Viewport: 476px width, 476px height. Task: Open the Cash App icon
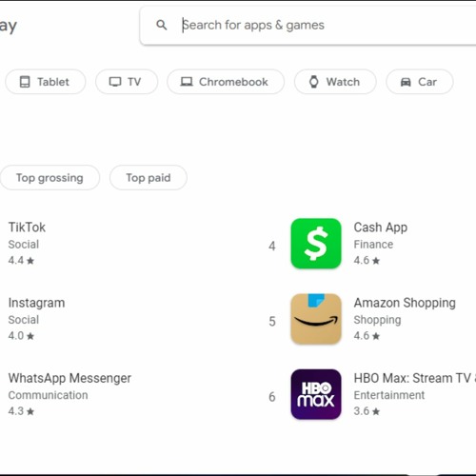(x=316, y=244)
